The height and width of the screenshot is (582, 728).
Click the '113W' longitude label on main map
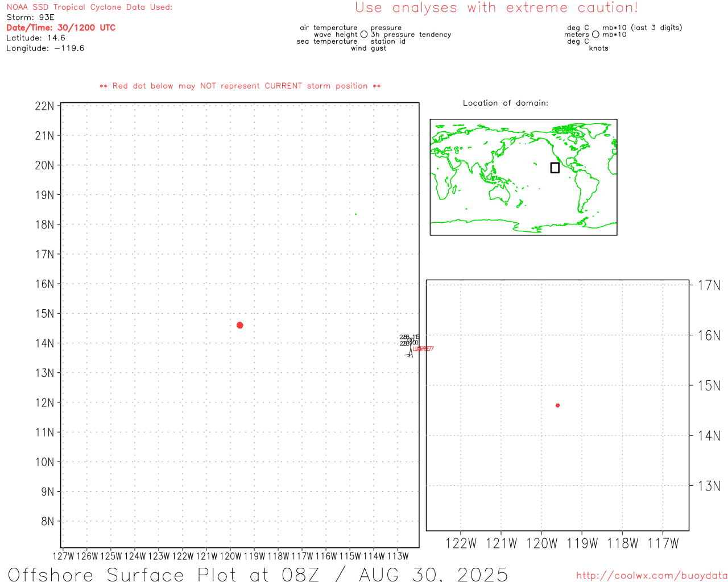click(x=398, y=556)
